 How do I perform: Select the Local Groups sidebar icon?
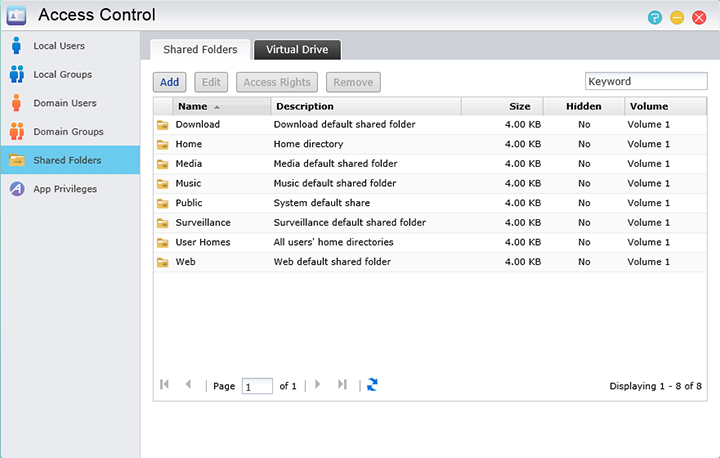[17, 74]
